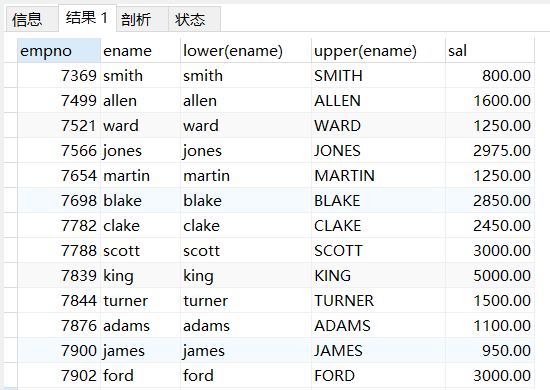Select the empno cell 7521
Screen dimensions: 550x390
[59, 126]
